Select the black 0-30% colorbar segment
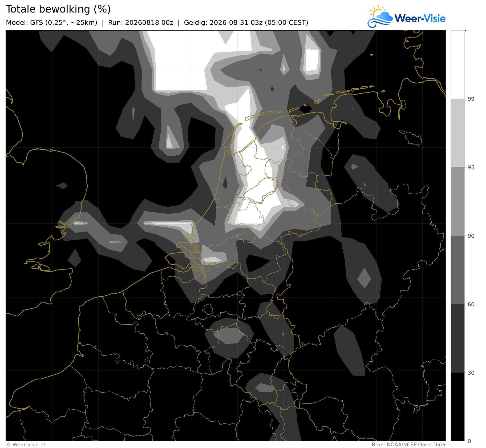Screen dimensions: 486x448 coord(458,407)
